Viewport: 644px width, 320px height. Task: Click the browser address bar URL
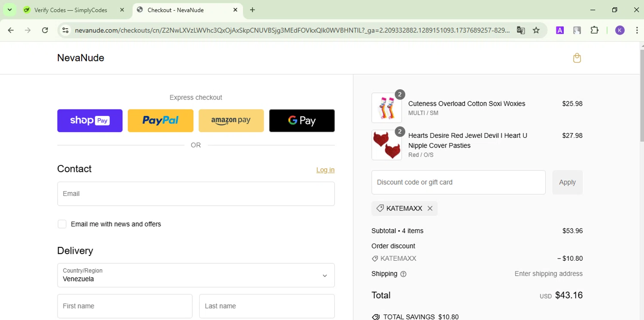(292, 30)
